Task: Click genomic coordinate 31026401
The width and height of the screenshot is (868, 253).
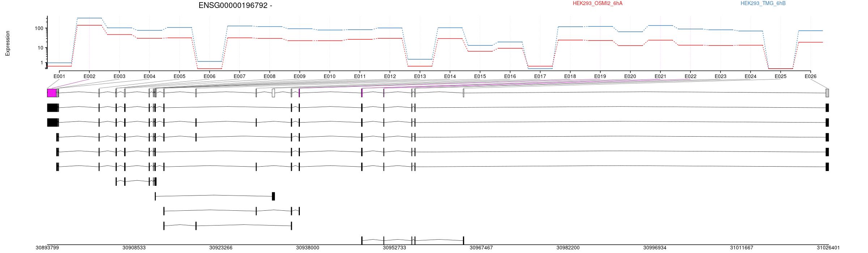Action: [x=828, y=248]
